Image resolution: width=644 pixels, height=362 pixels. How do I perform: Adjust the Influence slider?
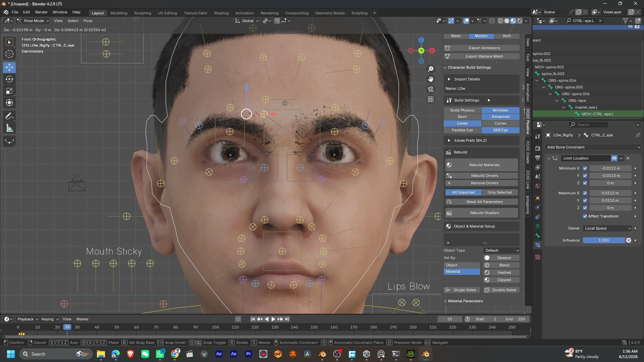click(x=604, y=240)
